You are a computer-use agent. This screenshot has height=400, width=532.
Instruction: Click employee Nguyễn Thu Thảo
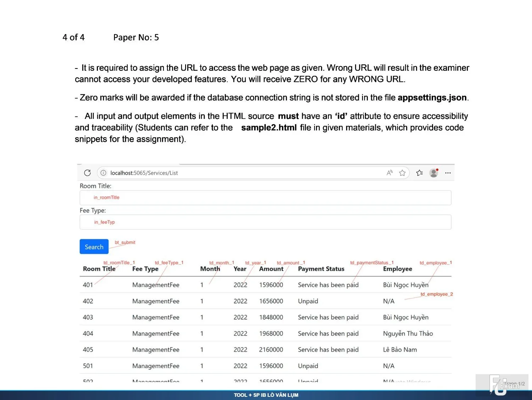pos(408,333)
